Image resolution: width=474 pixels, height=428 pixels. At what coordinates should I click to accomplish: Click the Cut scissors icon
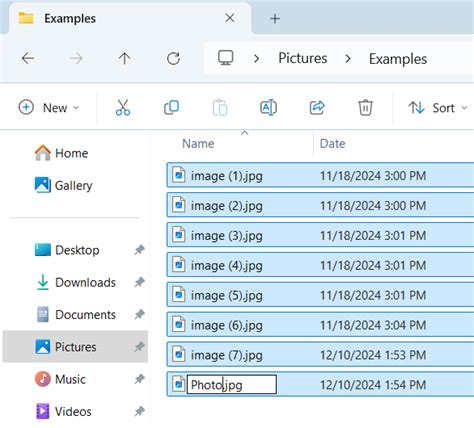[x=123, y=108]
